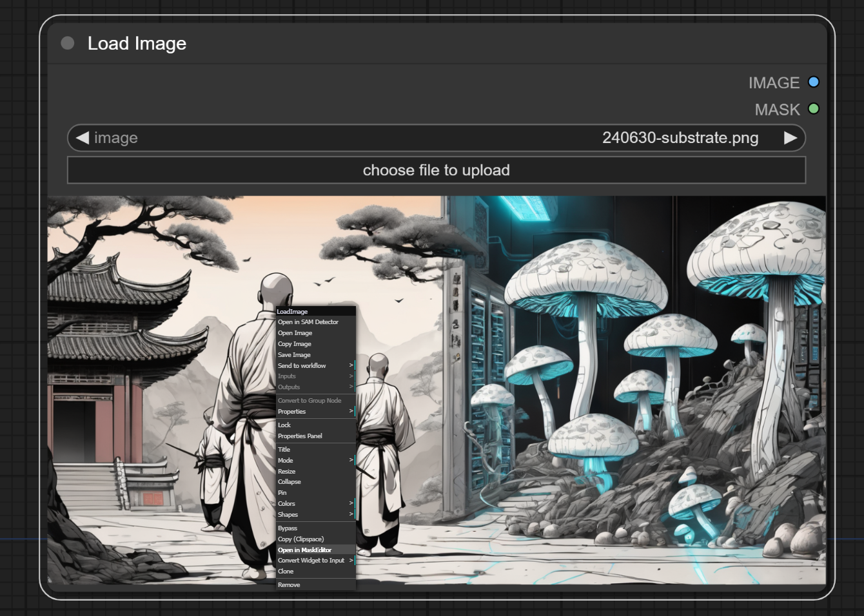This screenshot has width=864, height=616.
Task: Click the green MASK output connector
Action: click(813, 109)
